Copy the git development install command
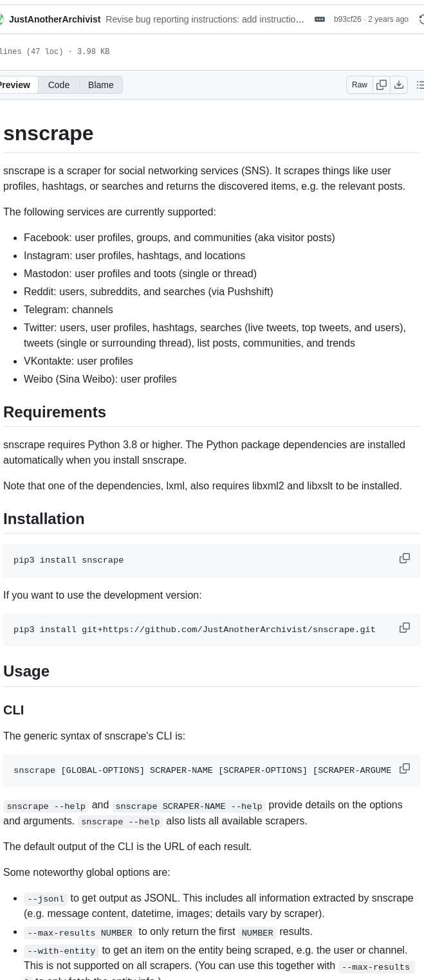 coord(405,627)
